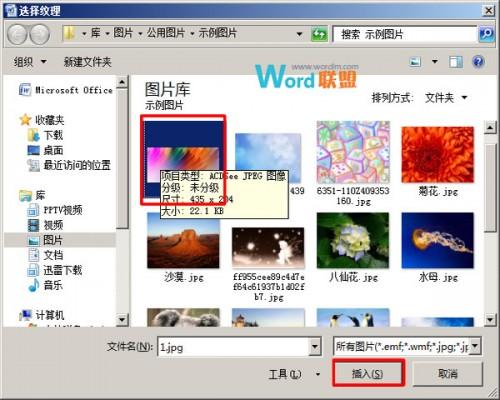Click the 公用图片 breadcrumb
This screenshot has height=400, width=500.
click(x=166, y=33)
